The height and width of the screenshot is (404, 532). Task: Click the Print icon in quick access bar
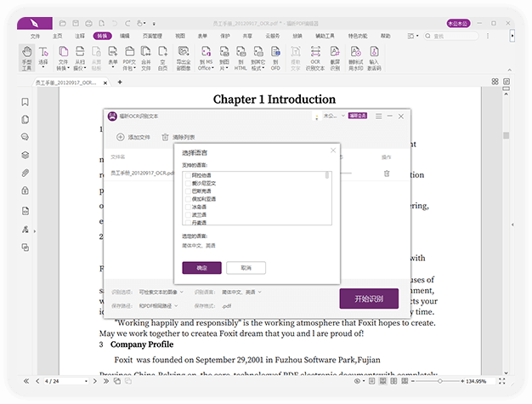(88, 23)
